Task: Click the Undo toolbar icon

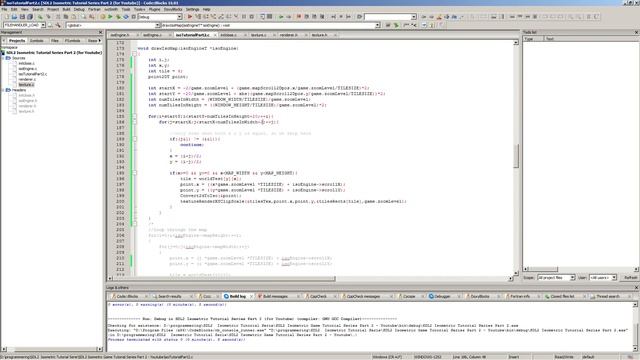Action: [40, 17]
